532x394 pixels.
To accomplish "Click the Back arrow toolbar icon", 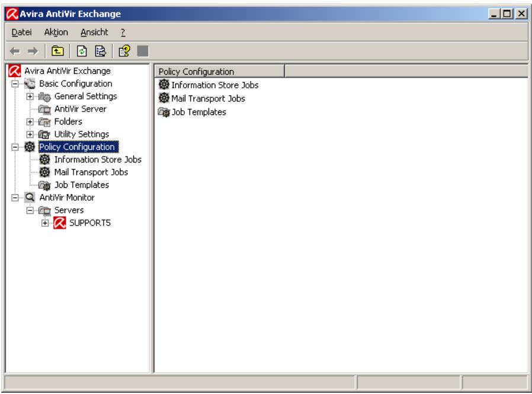I will point(15,51).
